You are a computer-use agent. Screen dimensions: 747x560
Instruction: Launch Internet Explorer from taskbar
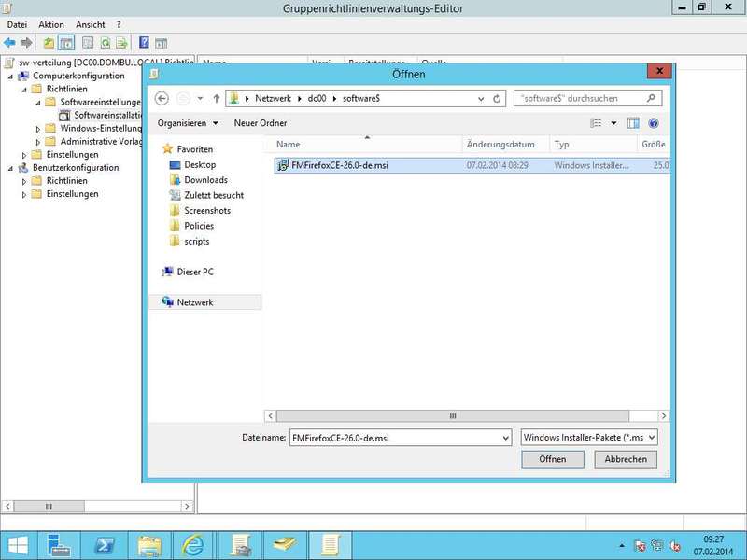pos(193,544)
